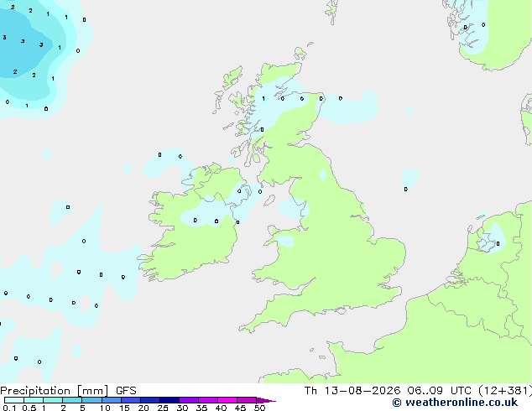Click the 15–20 mm legend swatch

point(130,400)
